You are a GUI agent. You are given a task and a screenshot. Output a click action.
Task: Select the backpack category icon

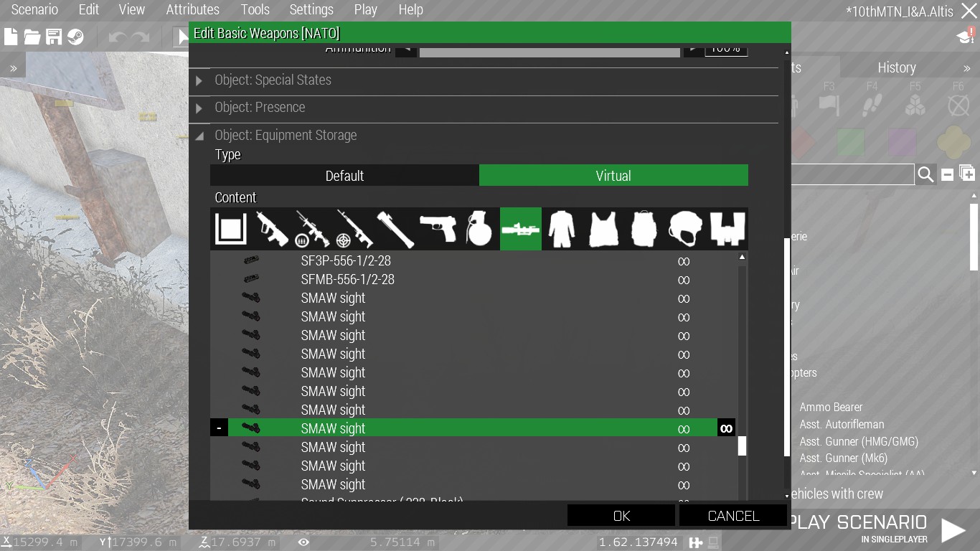(x=644, y=229)
